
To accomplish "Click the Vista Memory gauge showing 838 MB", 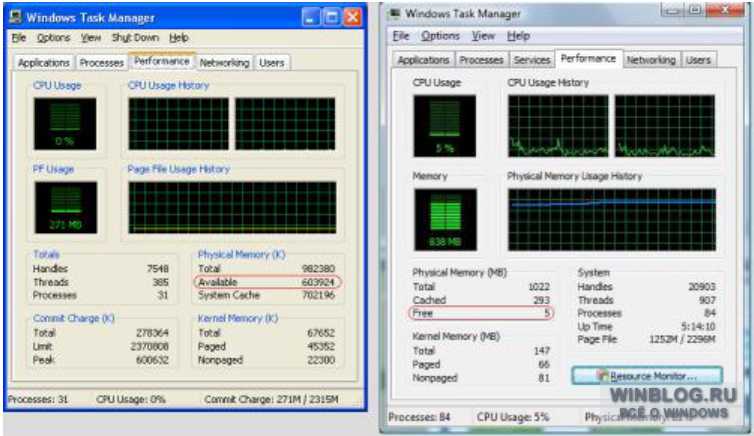I will [x=445, y=219].
